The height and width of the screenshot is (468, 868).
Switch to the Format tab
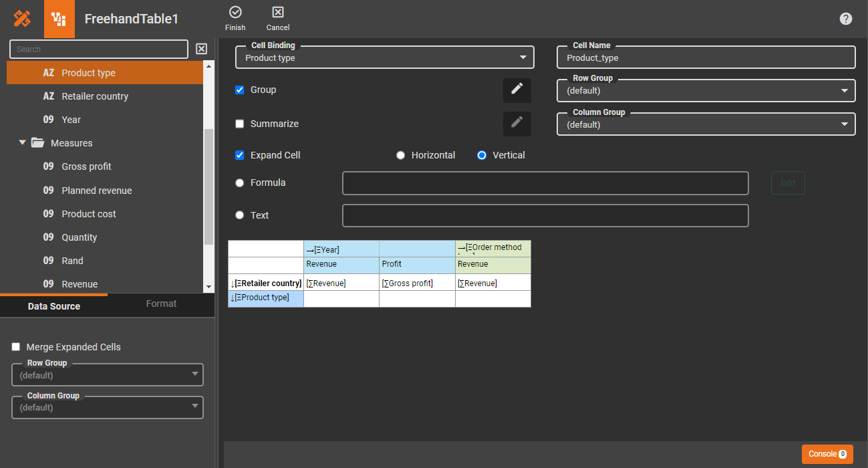161,304
